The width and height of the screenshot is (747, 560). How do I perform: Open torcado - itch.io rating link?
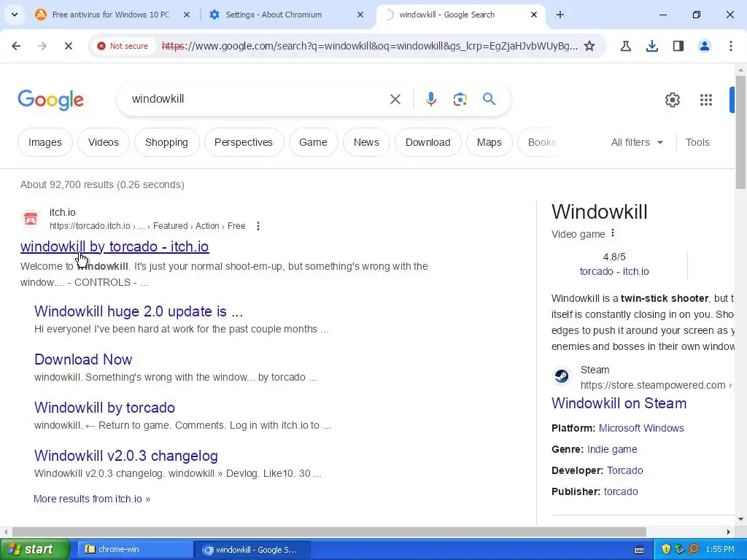click(614, 271)
